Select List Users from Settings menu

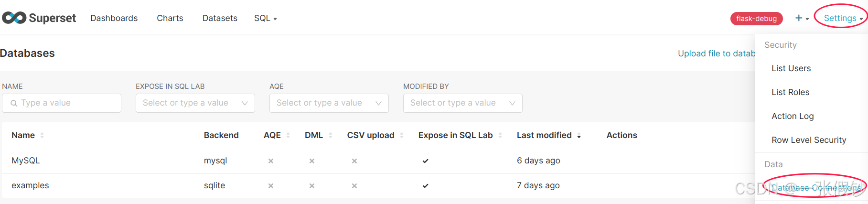(791, 68)
